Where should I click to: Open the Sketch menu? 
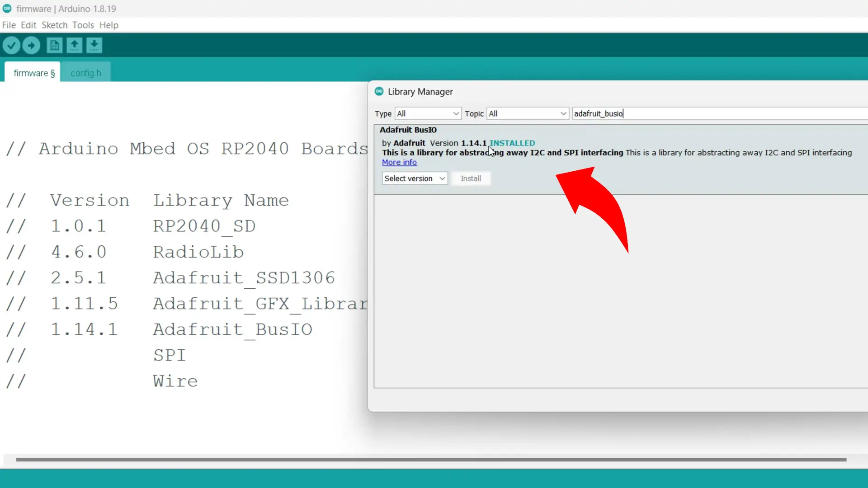54,25
